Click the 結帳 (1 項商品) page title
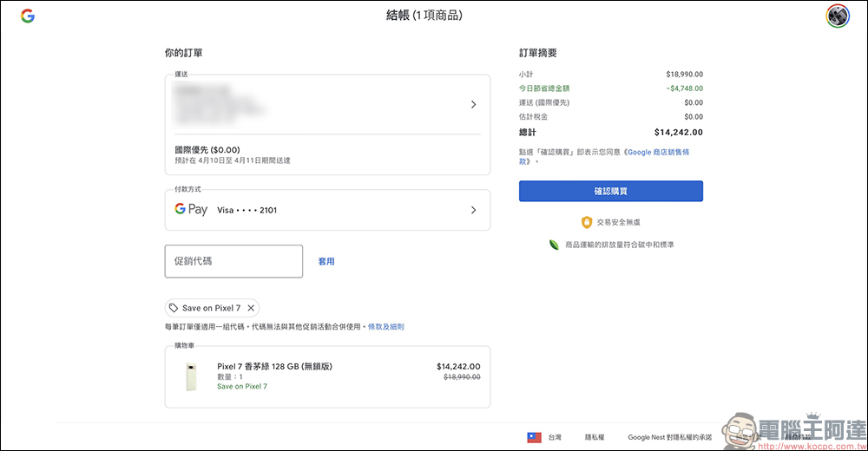The width and height of the screenshot is (868, 451). pos(424,16)
